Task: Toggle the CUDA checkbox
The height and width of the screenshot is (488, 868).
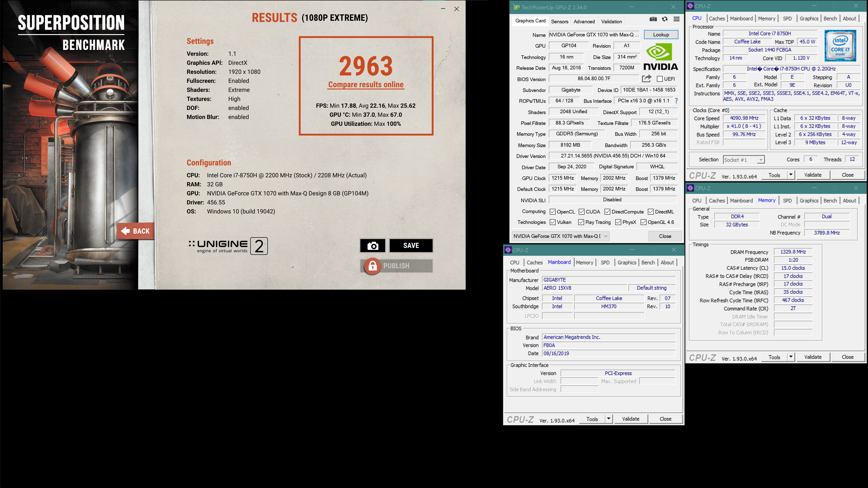Action: click(x=582, y=211)
